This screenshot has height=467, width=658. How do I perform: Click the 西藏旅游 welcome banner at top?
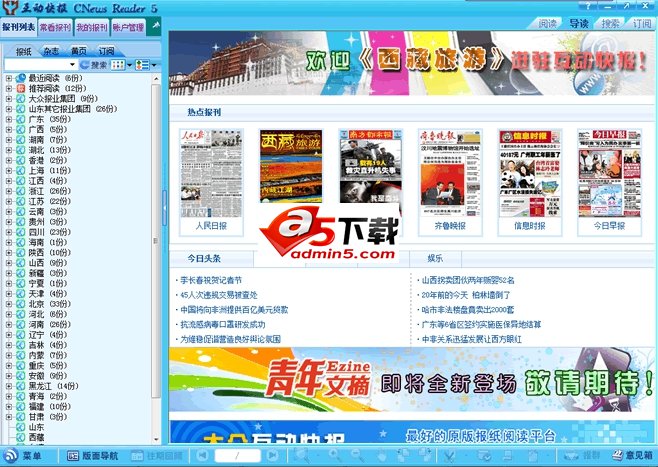pyautogui.click(x=412, y=63)
